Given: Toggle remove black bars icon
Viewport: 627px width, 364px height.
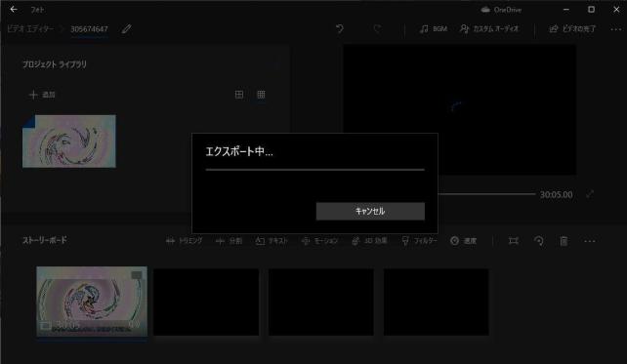Looking at the screenshot, I should [x=514, y=241].
